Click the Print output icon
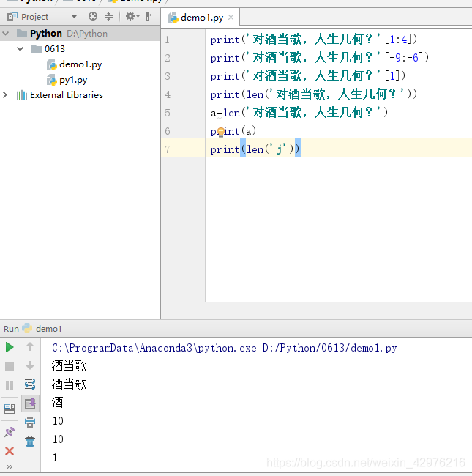The image size is (472, 476). (30, 423)
